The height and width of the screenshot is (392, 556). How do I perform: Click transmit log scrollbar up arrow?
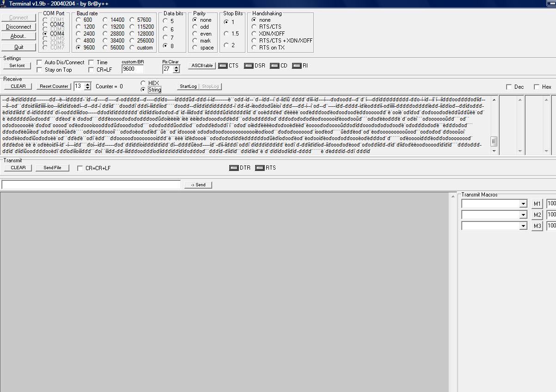(452, 196)
